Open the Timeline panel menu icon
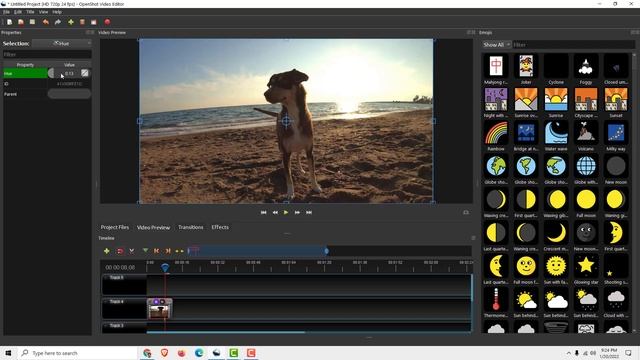 [473, 238]
